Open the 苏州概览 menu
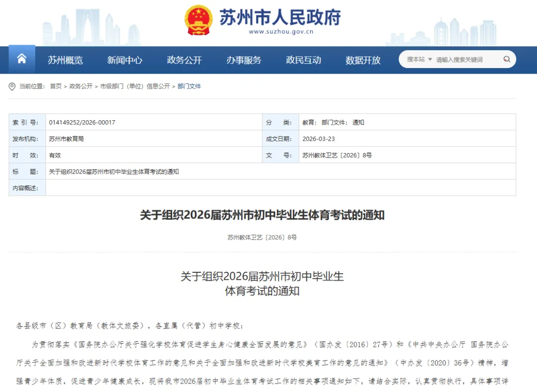This screenshot has height=392, width=537. click(x=66, y=60)
